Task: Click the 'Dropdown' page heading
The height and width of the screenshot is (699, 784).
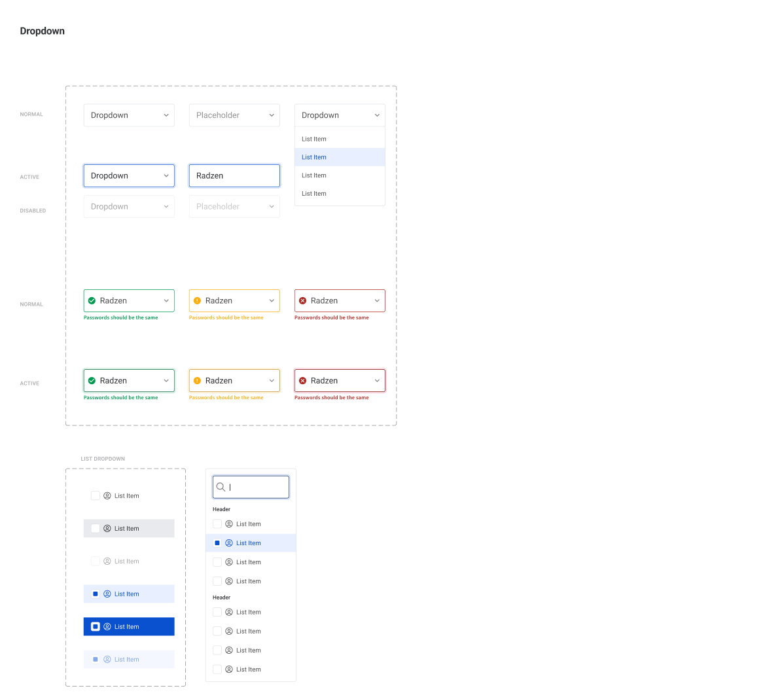Action: pyautogui.click(x=43, y=31)
